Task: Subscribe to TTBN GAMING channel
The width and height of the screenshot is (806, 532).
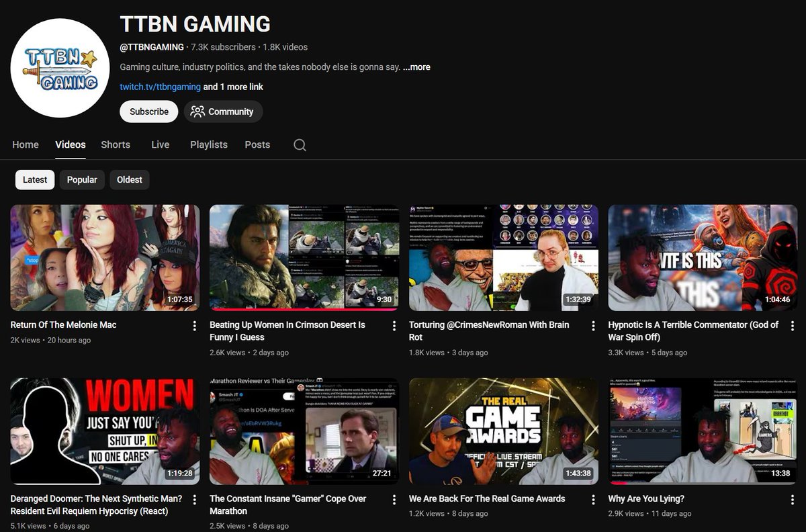Action: pos(149,112)
